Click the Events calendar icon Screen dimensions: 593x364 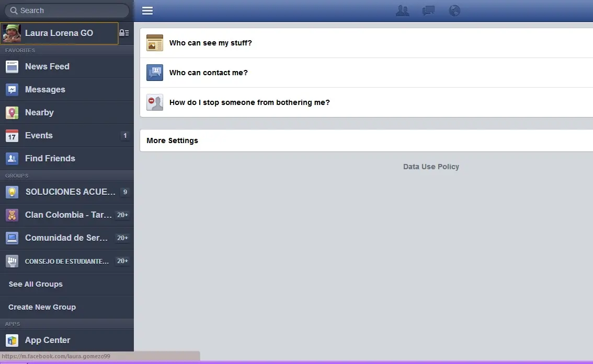point(12,136)
